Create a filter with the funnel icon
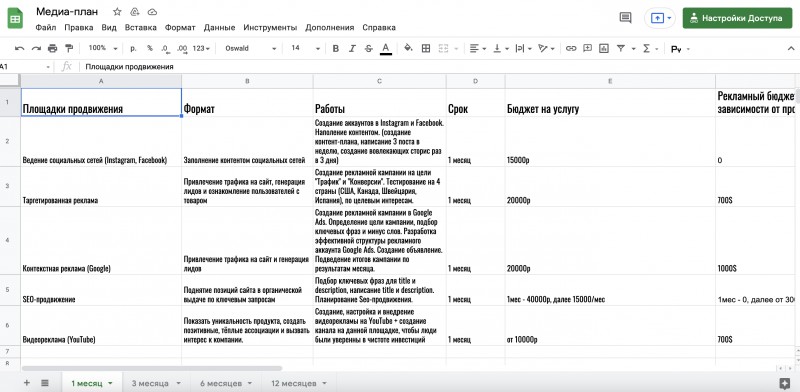The width and height of the screenshot is (800, 392). 621,48
